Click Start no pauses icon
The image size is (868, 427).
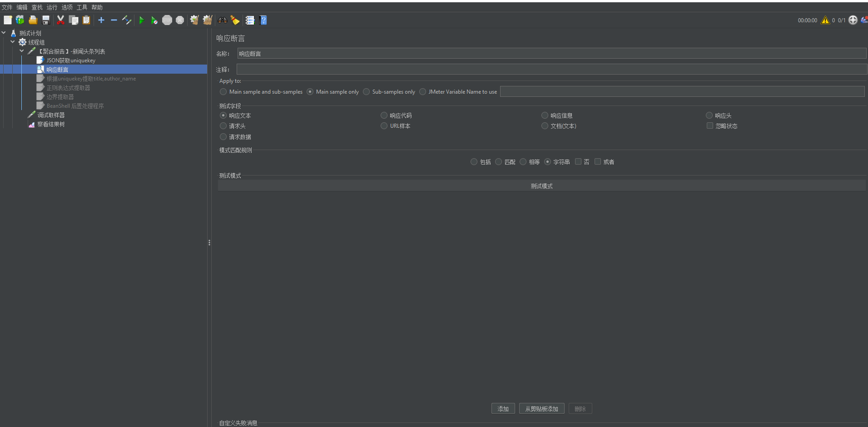[154, 20]
